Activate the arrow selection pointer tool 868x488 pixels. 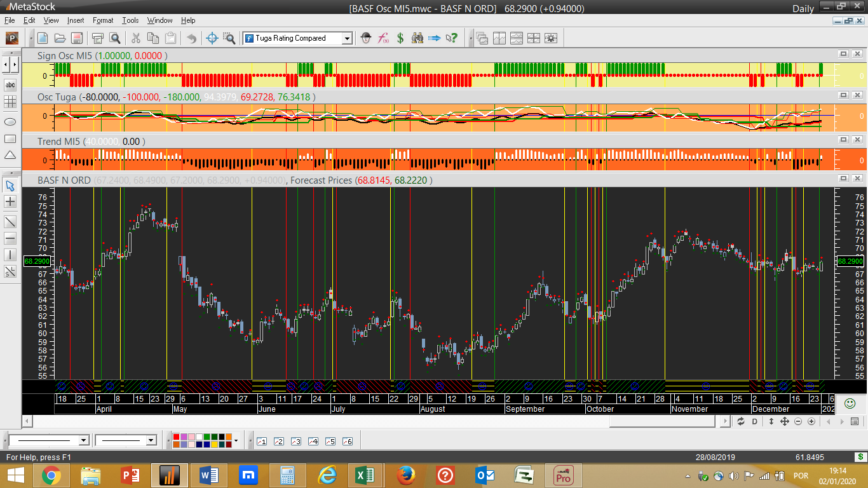point(10,186)
